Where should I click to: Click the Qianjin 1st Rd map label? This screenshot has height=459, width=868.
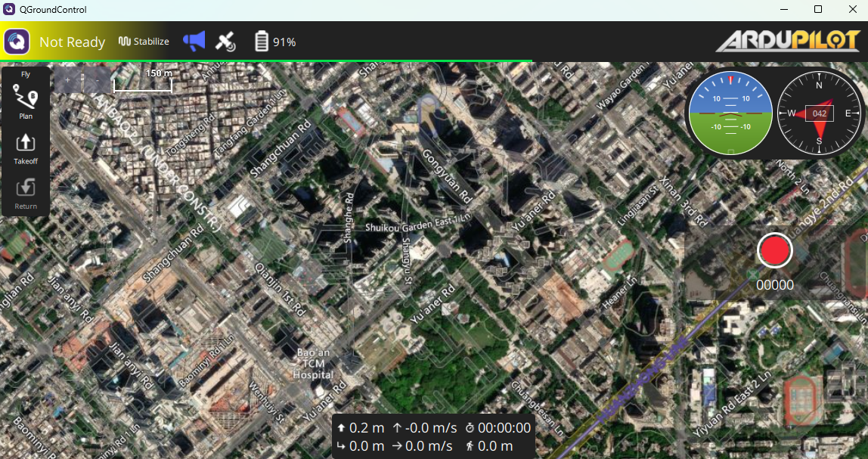click(x=280, y=289)
